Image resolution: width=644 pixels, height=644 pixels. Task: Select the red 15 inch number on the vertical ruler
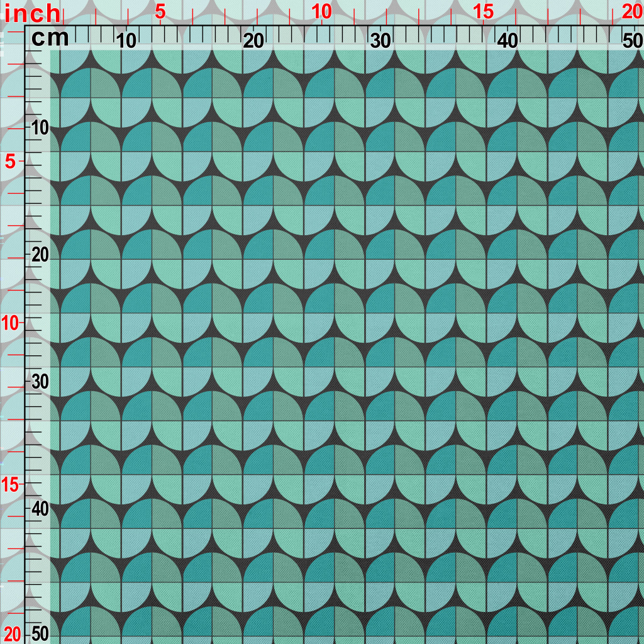click(x=12, y=484)
